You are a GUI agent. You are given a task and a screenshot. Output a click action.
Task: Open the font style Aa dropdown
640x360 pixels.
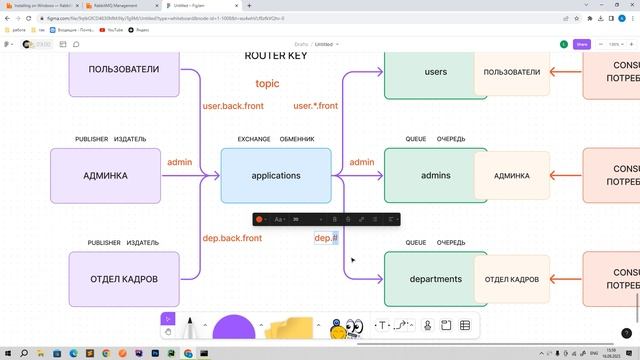(x=279, y=220)
